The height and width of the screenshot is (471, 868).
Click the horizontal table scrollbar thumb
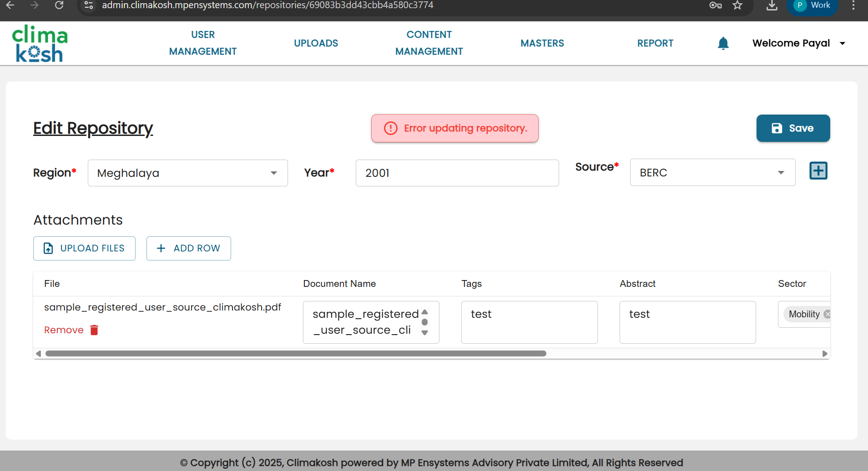point(296,354)
